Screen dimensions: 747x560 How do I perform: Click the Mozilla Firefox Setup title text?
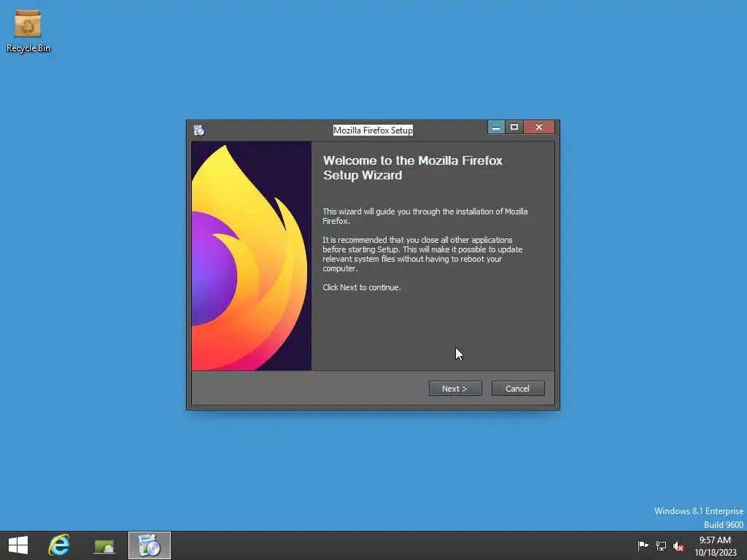[x=373, y=130]
